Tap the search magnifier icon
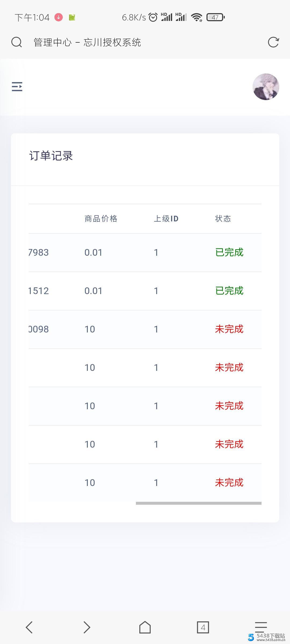Viewport: 290px width, 644px height. (16, 42)
